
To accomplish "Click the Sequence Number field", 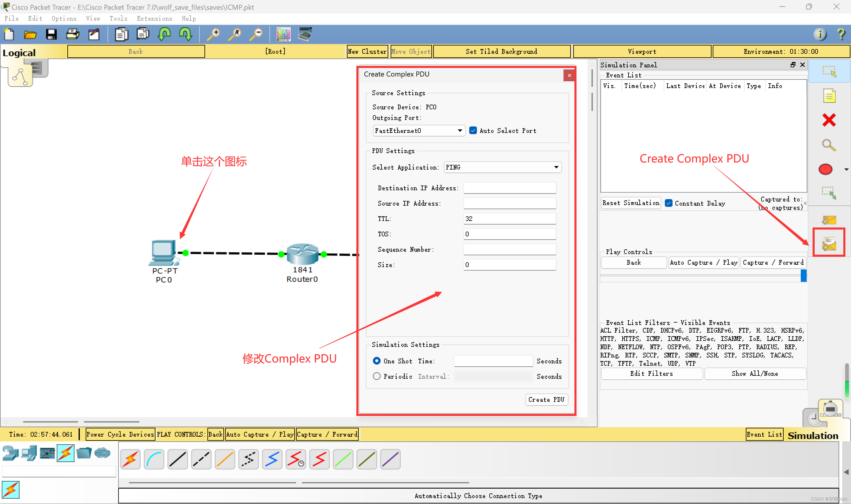I will pyautogui.click(x=510, y=249).
